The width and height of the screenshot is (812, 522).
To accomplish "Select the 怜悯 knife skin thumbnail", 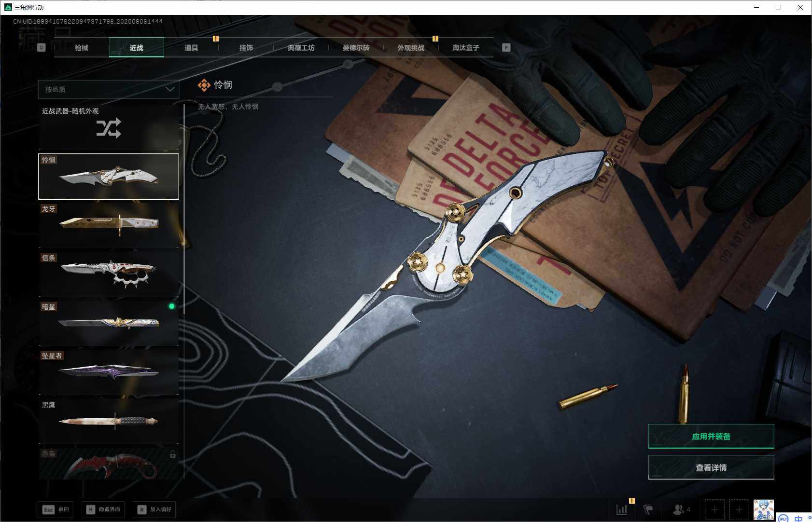I will [109, 177].
